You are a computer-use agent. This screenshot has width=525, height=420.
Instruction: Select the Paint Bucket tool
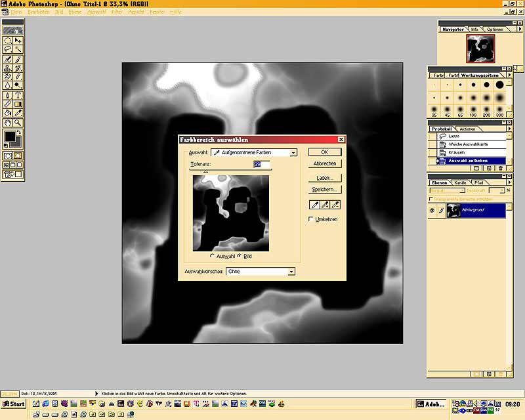[x=7, y=113]
